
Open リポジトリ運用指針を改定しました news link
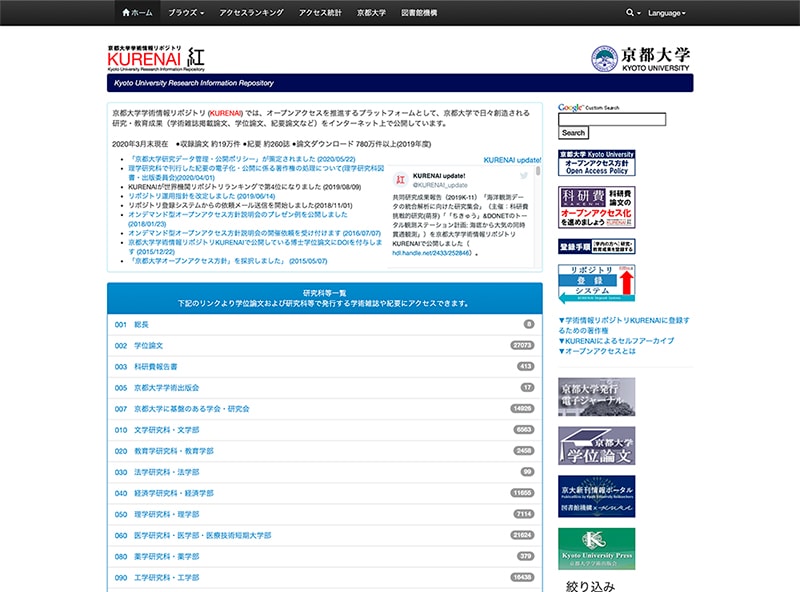(202, 196)
